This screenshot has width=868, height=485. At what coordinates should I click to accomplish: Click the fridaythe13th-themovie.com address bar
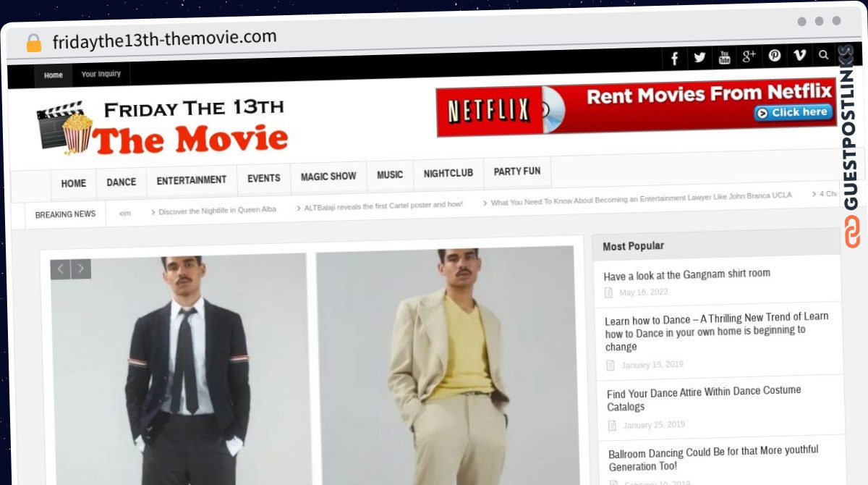click(x=165, y=39)
